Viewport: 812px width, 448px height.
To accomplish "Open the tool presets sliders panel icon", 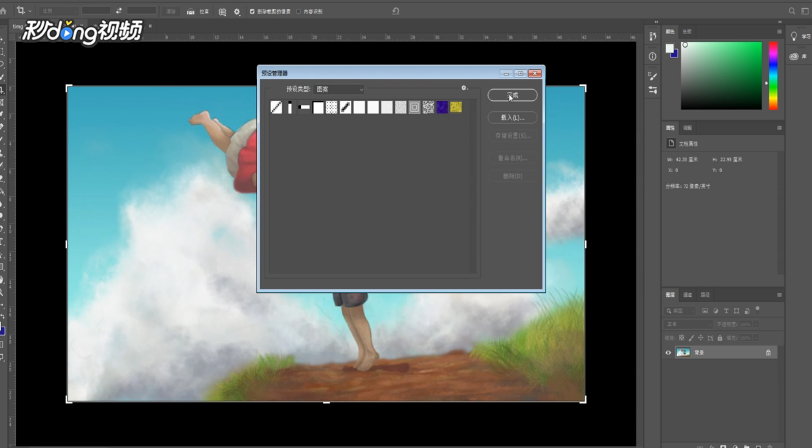I will click(652, 90).
